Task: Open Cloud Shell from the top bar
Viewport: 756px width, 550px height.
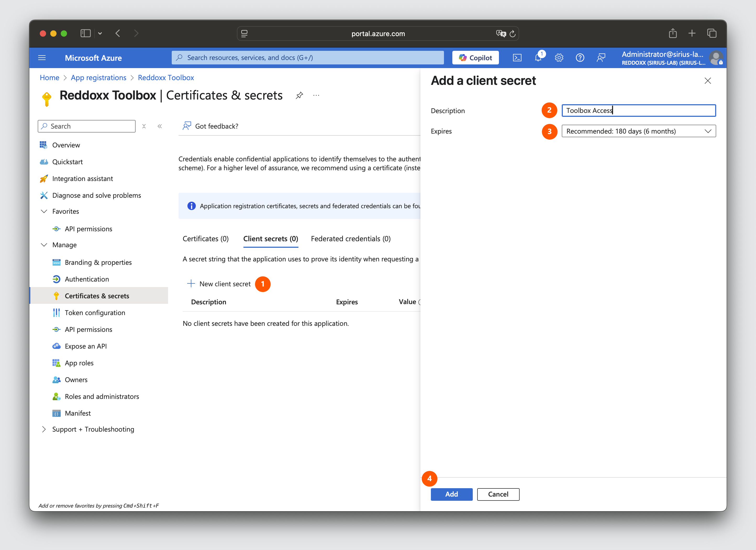Action: pos(517,58)
